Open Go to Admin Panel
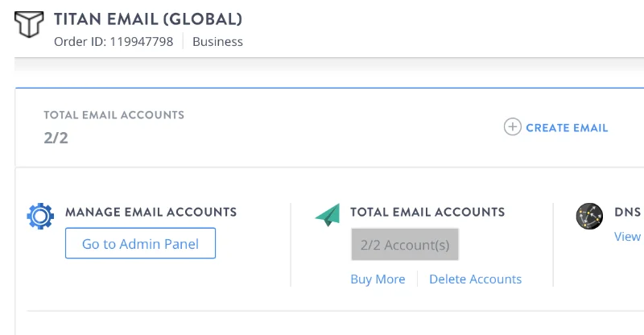The width and height of the screenshot is (644, 335). click(x=140, y=243)
